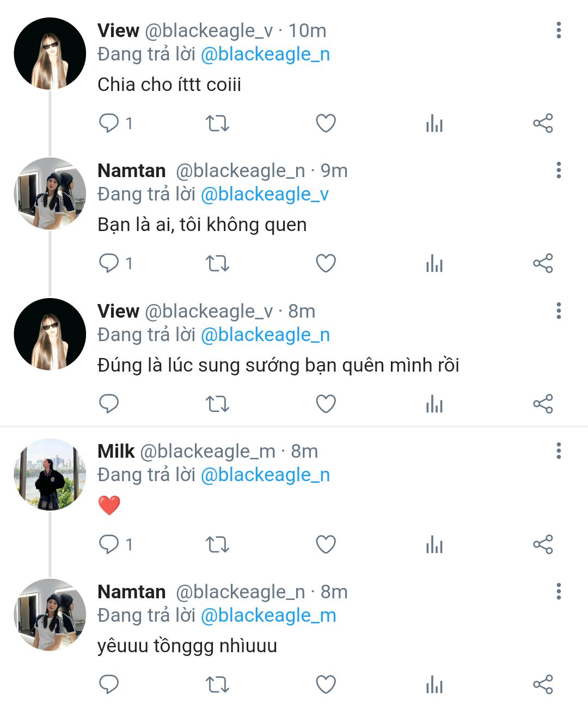Retweet View's "Đúng là lúc sung sướng" tweet
This screenshot has height=704, width=588.
(217, 404)
